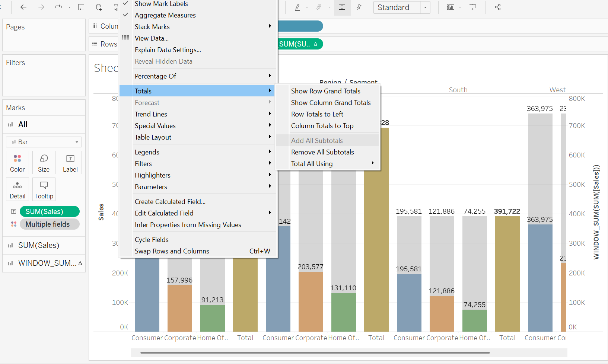
Task: Open the Tooltip editor from Marks card
Action: click(x=44, y=189)
